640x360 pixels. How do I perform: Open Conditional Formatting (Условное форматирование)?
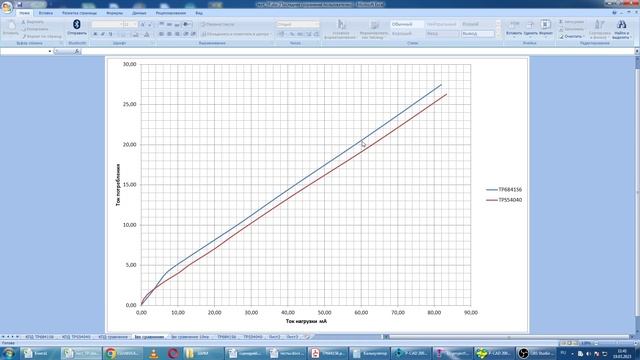pyautogui.click(x=340, y=29)
